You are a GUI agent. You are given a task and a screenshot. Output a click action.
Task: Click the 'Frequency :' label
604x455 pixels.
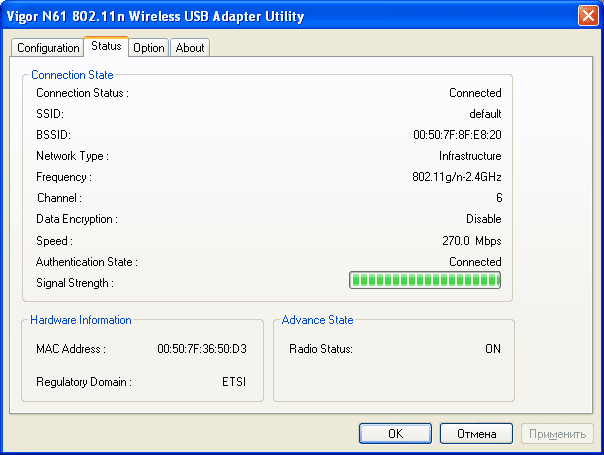[x=64, y=177]
